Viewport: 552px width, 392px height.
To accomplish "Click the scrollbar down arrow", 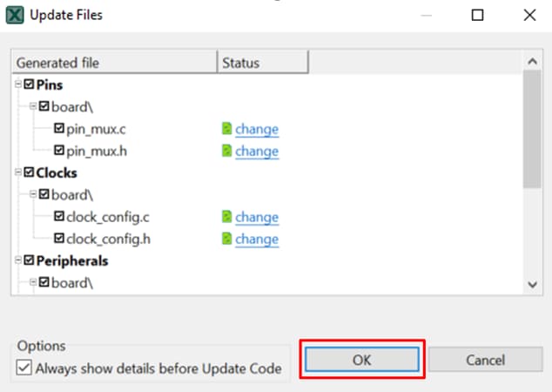I will pyautogui.click(x=532, y=284).
